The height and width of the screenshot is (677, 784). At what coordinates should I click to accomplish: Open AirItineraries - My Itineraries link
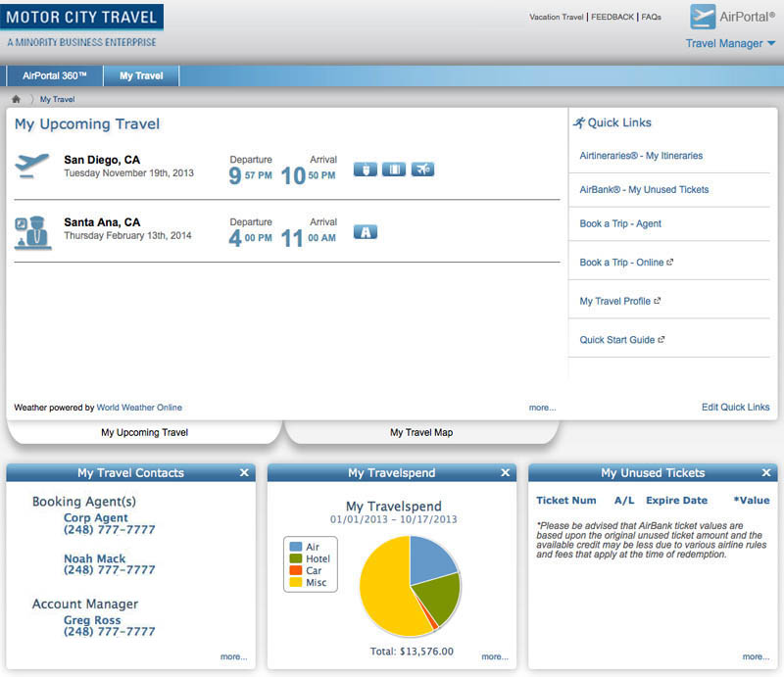(641, 156)
